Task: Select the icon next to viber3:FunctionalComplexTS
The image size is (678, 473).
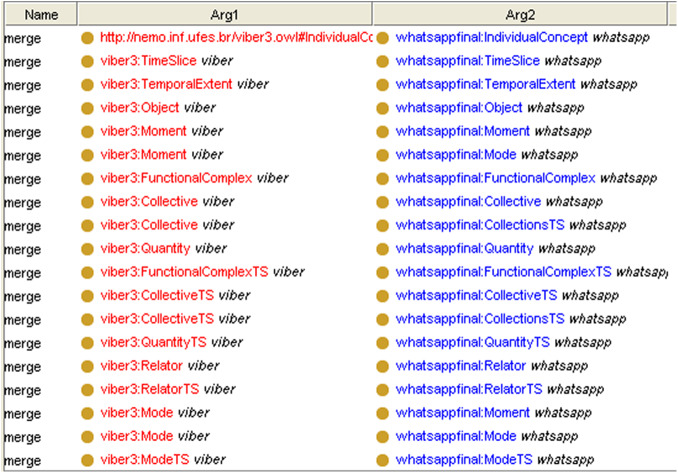Action: pyautogui.click(x=88, y=272)
